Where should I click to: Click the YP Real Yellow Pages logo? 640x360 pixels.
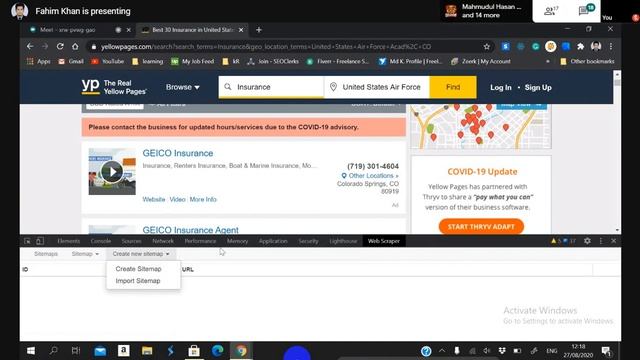tap(114, 87)
